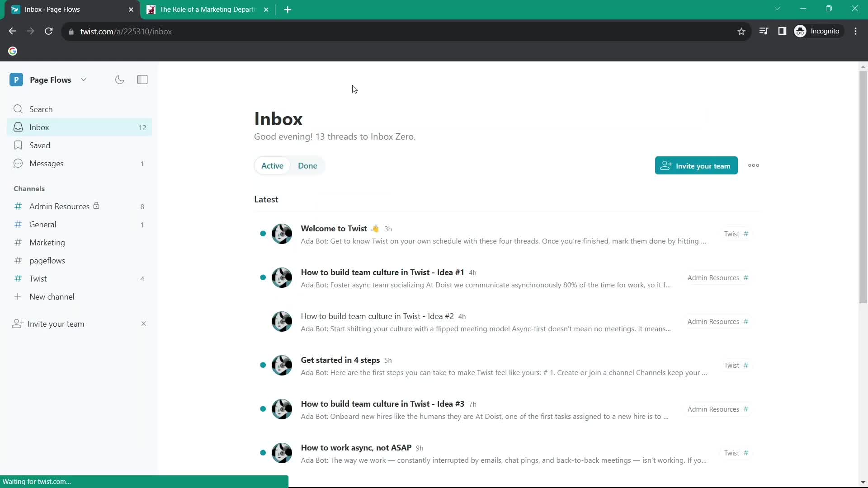The width and height of the screenshot is (868, 488).
Task: Toggle the Invite your team dismiss button
Action: 144,324
